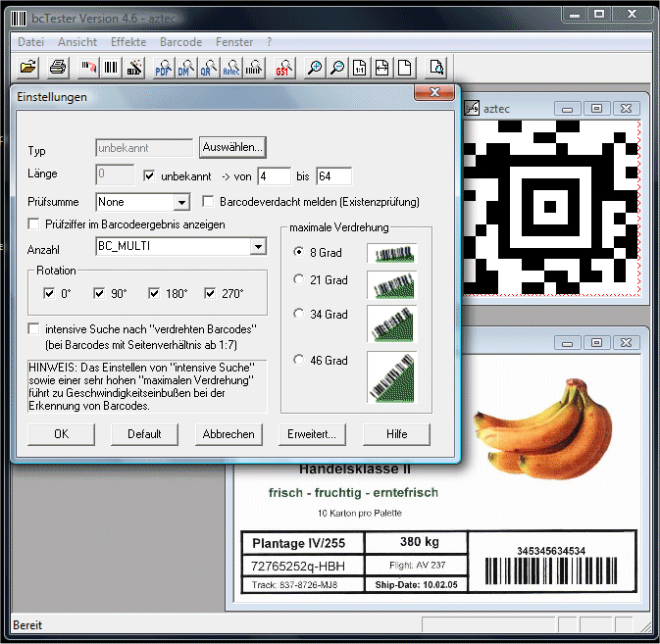Uncheck the 180° rotation checkbox
This screenshot has width=660, height=644.
[x=154, y=293]
